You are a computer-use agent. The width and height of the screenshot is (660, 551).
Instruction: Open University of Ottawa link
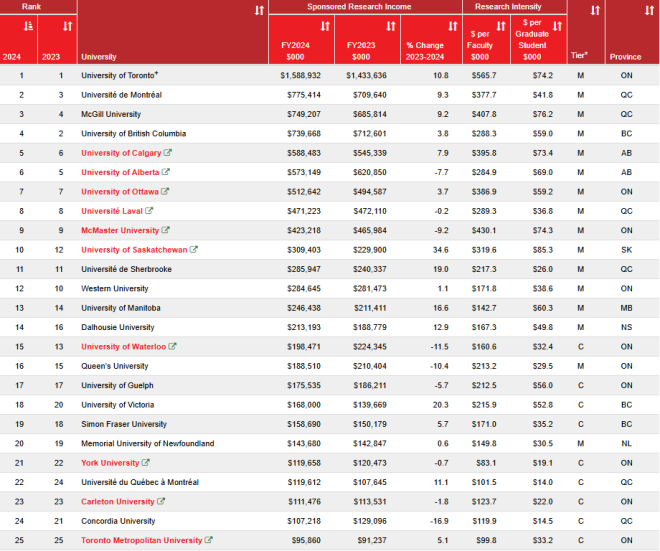[x=119, y=192]
